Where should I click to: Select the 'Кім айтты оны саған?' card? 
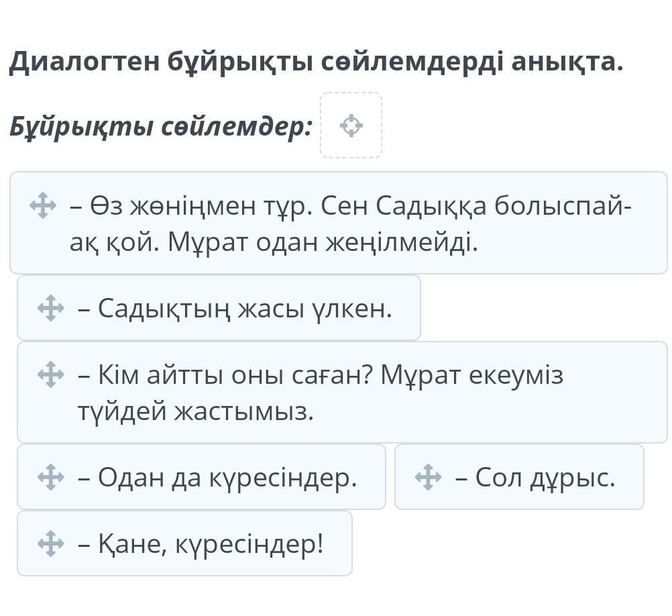343,393
